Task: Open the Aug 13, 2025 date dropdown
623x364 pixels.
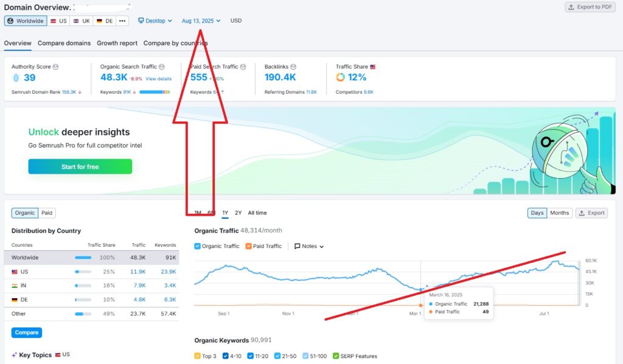Action: (201, 21)
